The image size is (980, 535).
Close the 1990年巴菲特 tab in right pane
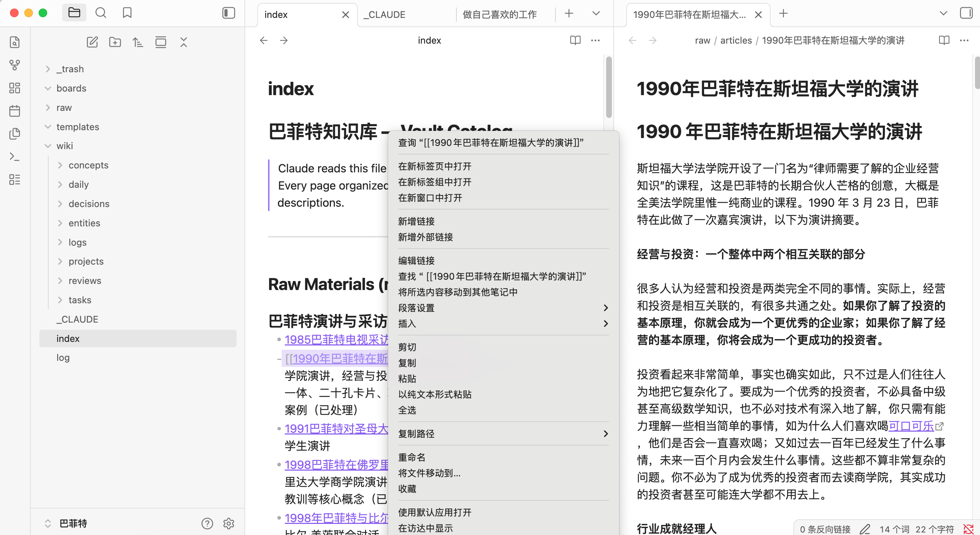tap(758, 15)
